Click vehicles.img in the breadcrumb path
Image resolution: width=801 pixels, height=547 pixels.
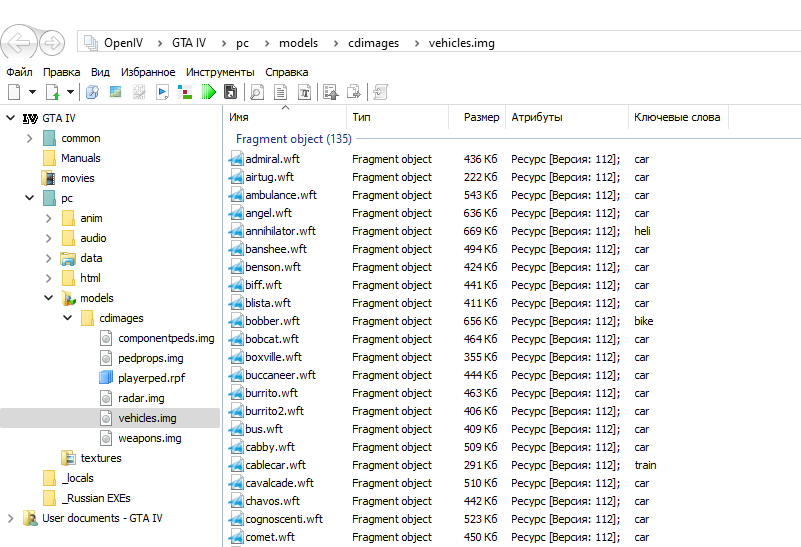(x=461, y=43)
